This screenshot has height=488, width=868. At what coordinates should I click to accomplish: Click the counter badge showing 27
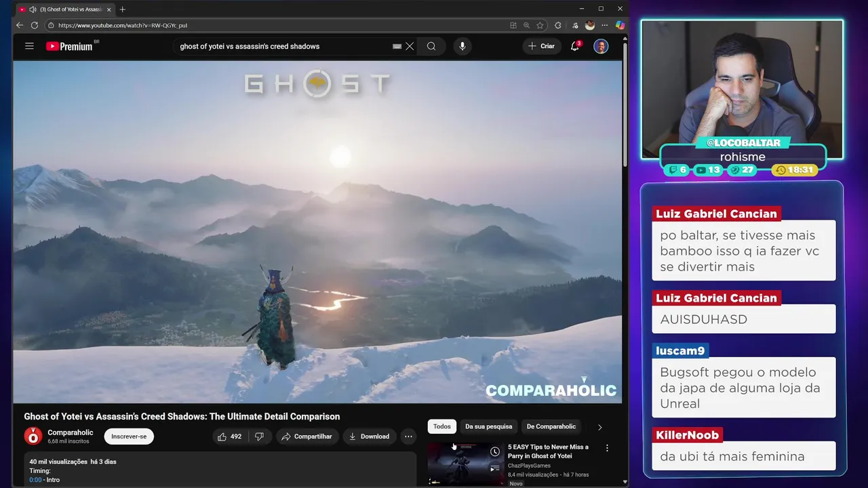click(742, 170)
